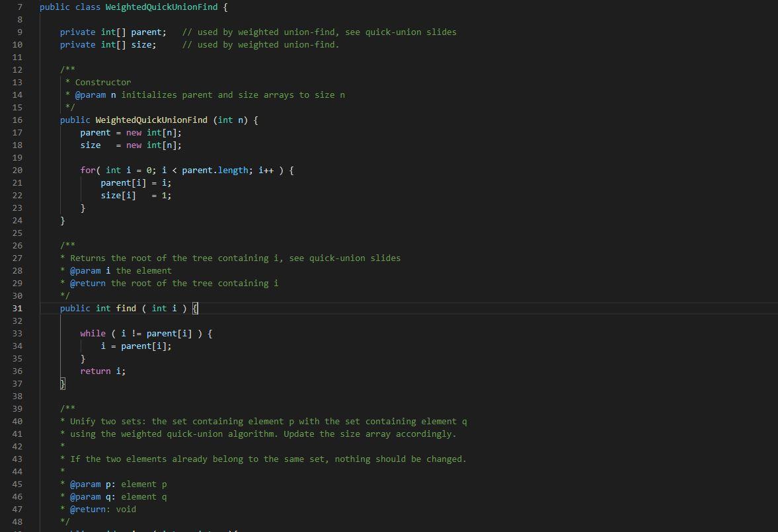Click the WeightedQuickUnionFind constructor name before '(int n)'
This screenshot has height=532, width=778.
151,120
